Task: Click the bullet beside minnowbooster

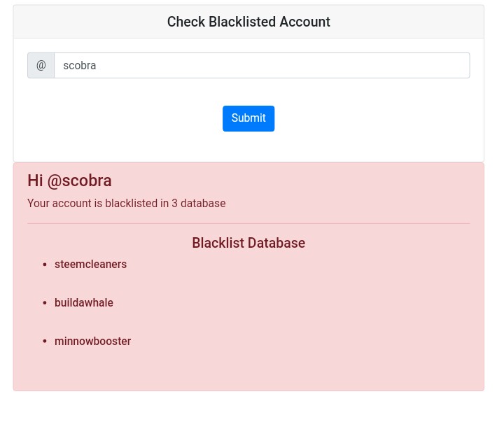Action: point(45,342)
